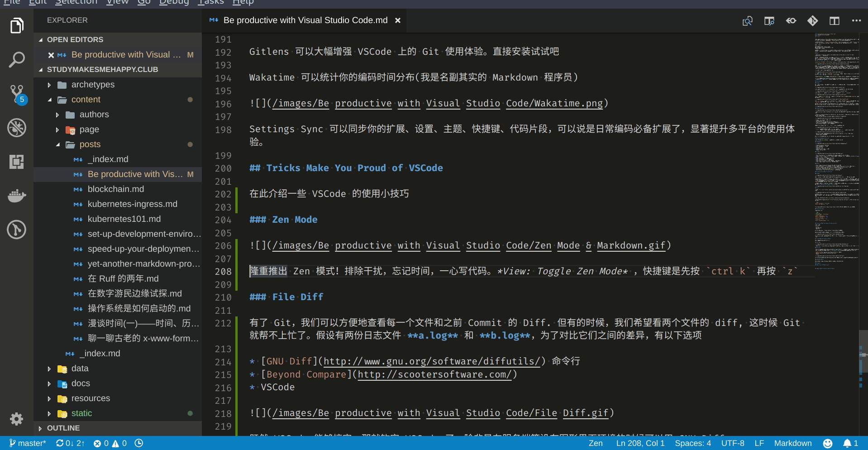Expand the resources folder
This screenshot has width=868, height=450.
tap(118, 398)
